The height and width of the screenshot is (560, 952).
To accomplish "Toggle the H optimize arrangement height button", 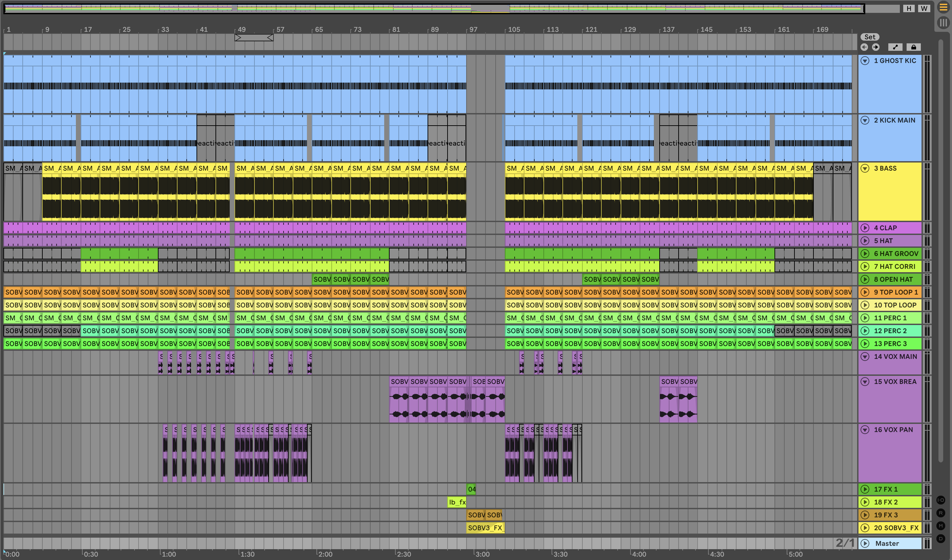I will tap(909, 8).
